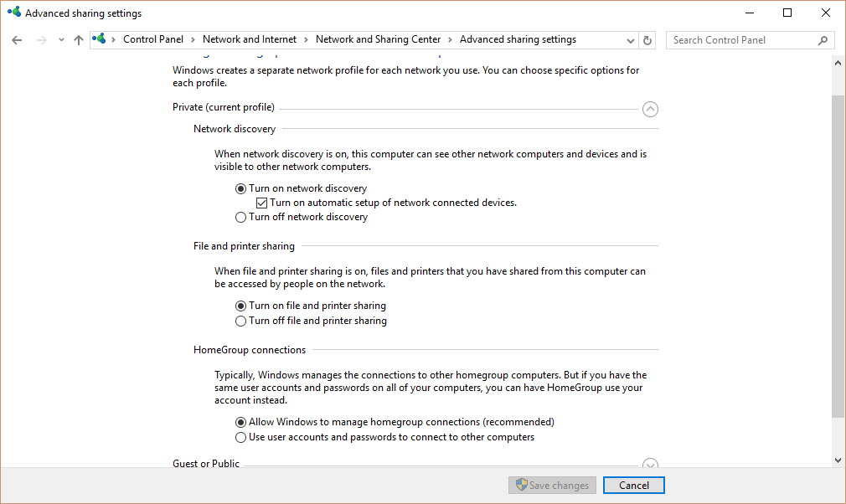Click the scrollbar down arrow
Image resolution: width=846 pixels, height=504 pixels.
coord(838,460)
